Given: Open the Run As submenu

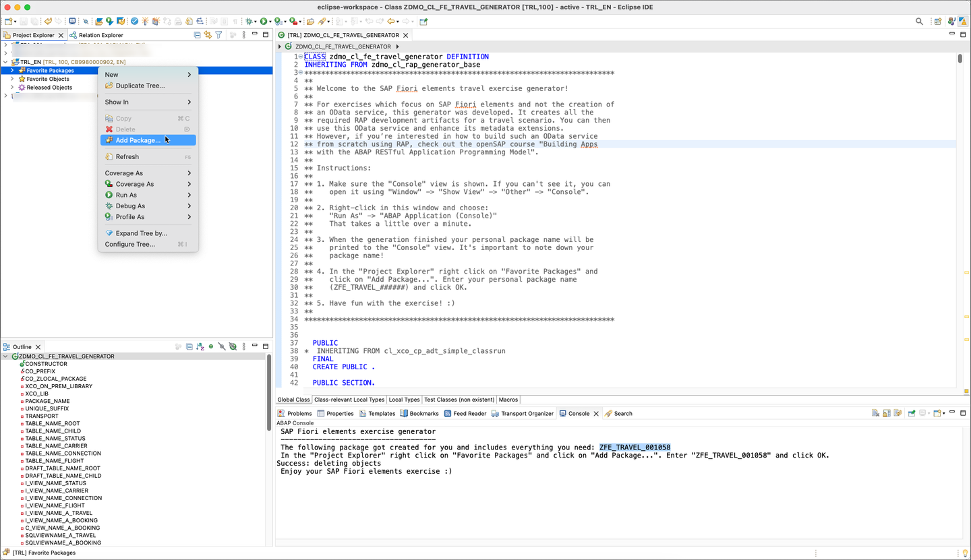Looking at the screenshot, I should point(148,195).
